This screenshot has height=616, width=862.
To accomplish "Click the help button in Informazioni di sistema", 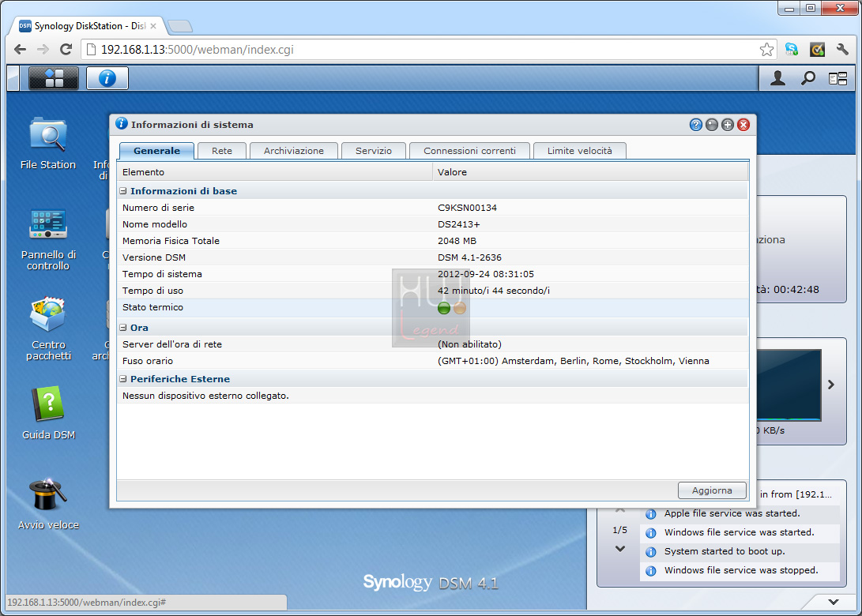I will 695,125.
